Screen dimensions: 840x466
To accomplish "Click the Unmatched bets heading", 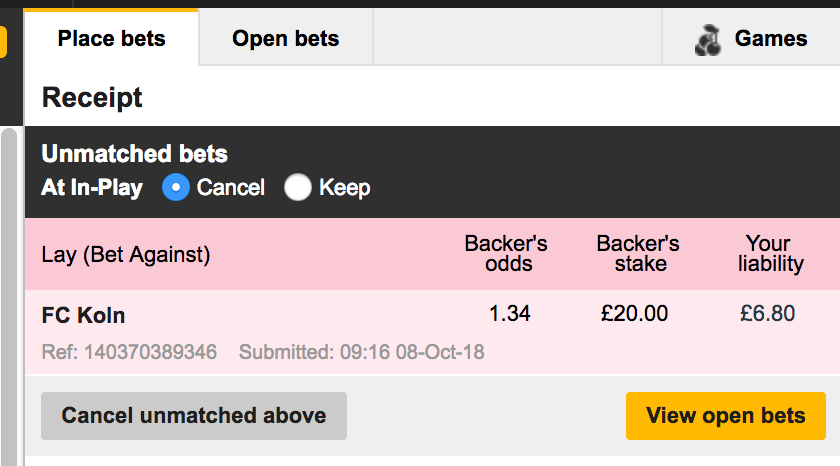I will click(134, 154).
